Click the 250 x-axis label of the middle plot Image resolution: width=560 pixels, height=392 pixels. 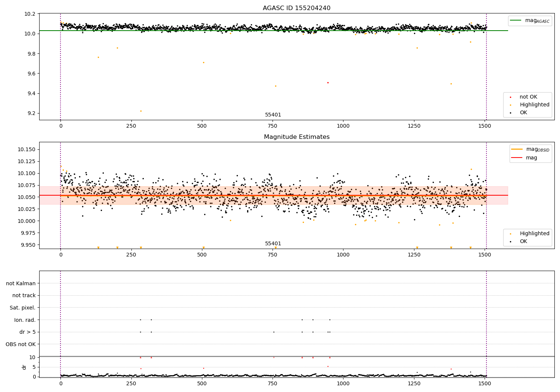[131, 255]
